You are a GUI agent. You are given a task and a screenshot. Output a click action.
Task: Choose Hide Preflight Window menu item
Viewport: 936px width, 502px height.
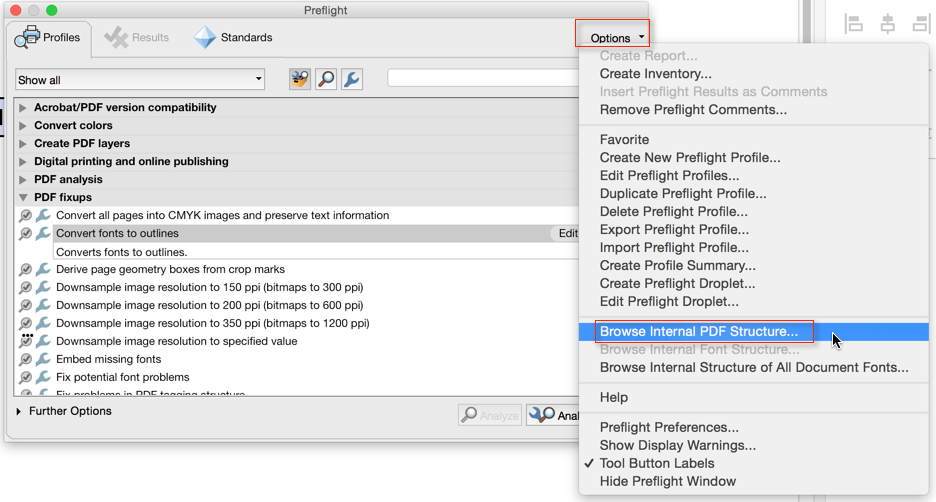(x=753, y=481)
